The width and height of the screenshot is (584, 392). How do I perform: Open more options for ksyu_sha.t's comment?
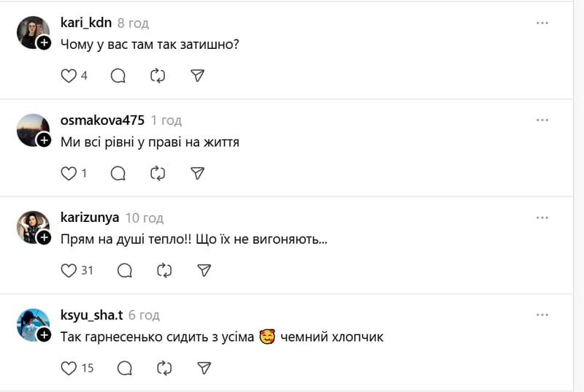tap(542, 315)
